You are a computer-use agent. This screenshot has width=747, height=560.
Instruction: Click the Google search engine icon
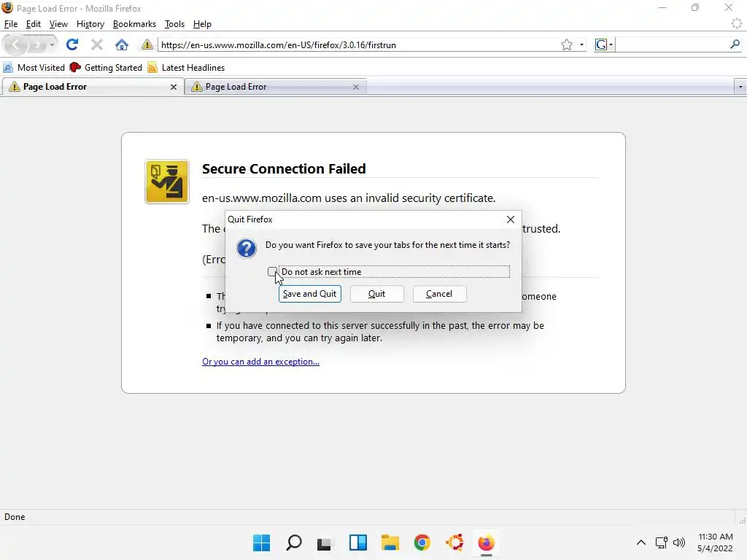601,44
